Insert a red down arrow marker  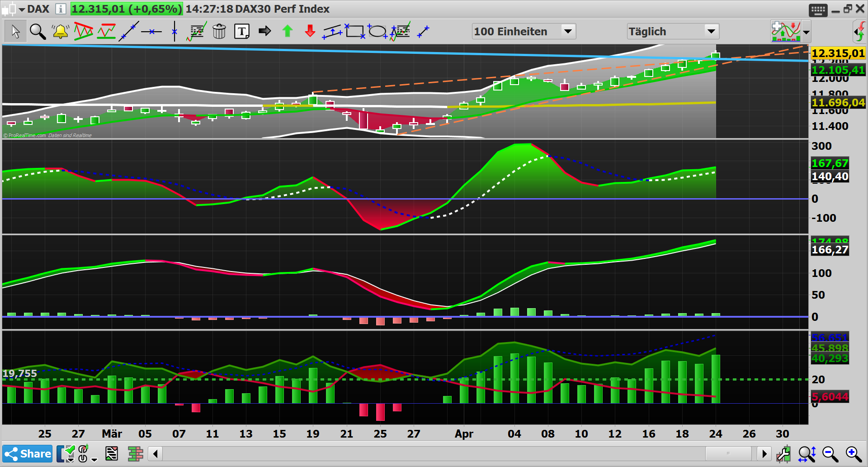pyautogui.click(x=310, y=31)
